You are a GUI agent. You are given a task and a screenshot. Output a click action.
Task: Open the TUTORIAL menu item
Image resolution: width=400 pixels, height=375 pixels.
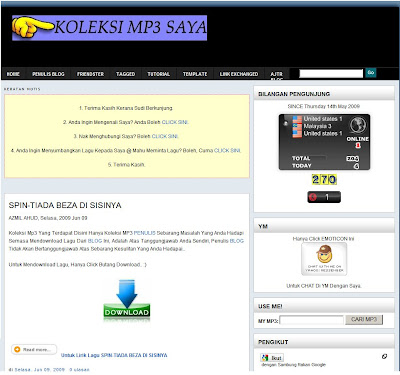click(159, 74)
